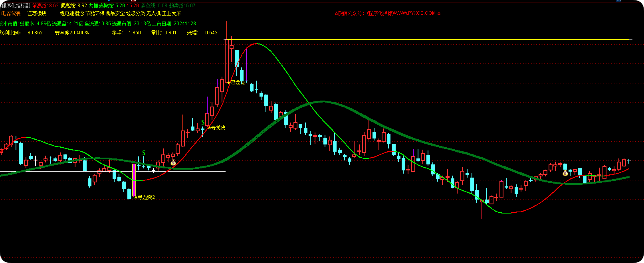The image size is (644, 263).
Task: Click the star of the lower 寻龙决 signal
Action: (209, 127)
